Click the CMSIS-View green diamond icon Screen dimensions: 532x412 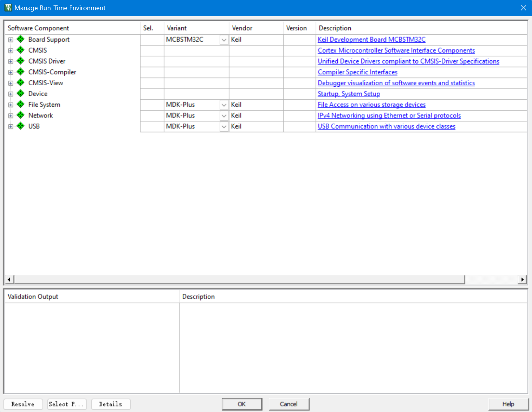coord(21,82)
